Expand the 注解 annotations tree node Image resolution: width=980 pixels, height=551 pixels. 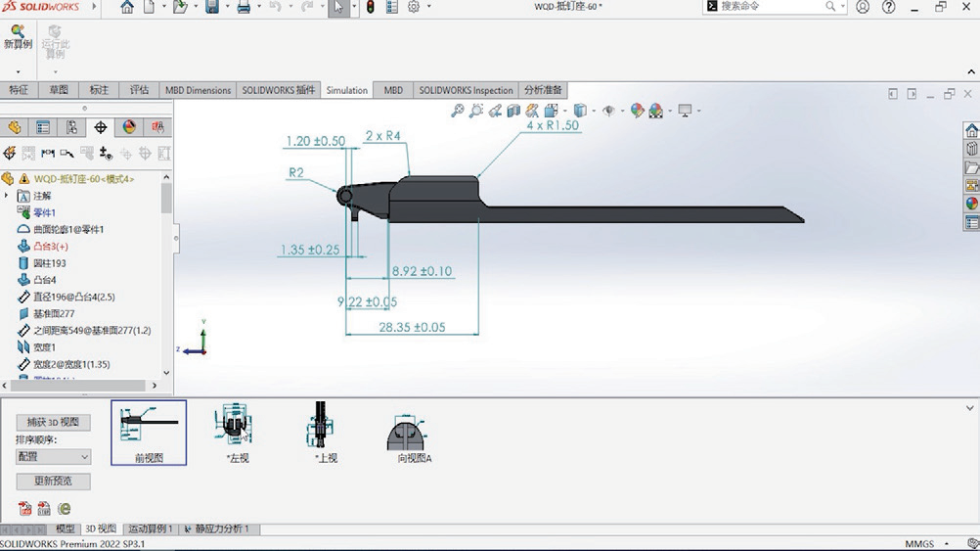pos(7,196)
